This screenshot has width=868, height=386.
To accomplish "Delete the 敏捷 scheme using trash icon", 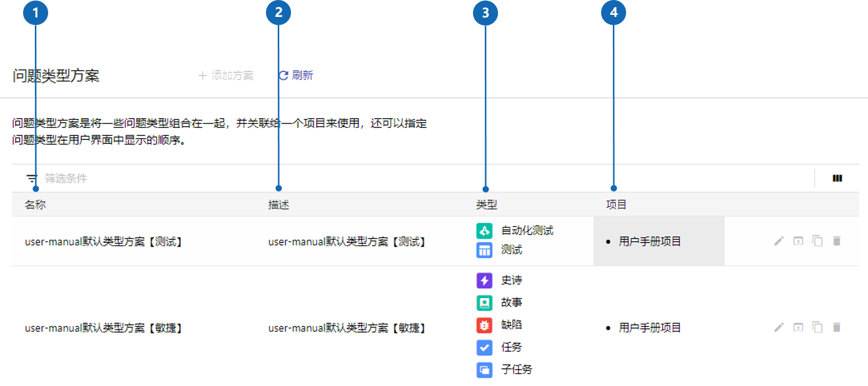I will (837, 327).
